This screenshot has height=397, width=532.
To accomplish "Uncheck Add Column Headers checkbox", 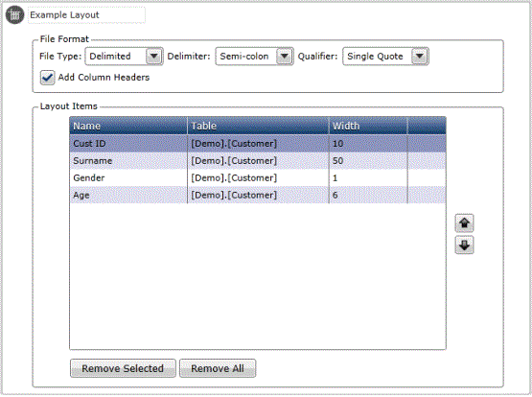I will click(47, 78).
